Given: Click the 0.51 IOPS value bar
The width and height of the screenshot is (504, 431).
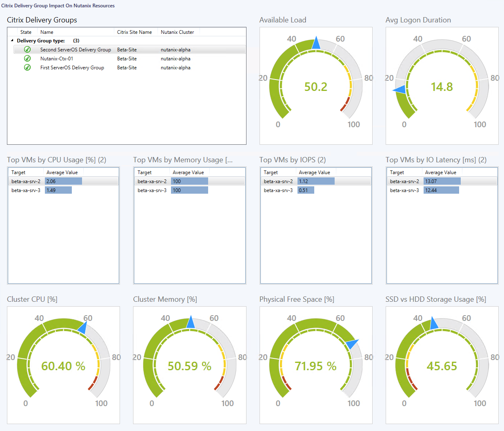Looking at the screenshot, I should (x=306, y=190).
